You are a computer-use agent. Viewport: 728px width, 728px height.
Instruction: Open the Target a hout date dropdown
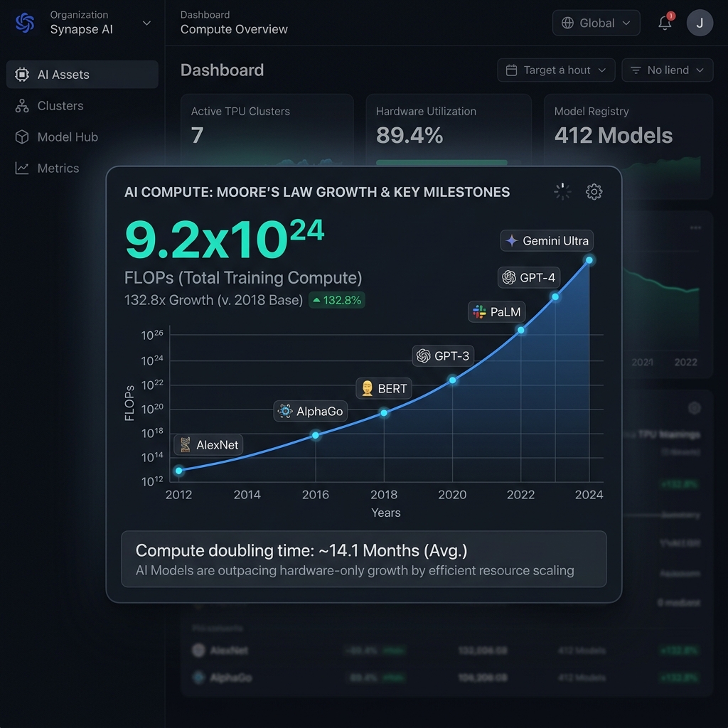pyautogui.click(x=556, y=70)
